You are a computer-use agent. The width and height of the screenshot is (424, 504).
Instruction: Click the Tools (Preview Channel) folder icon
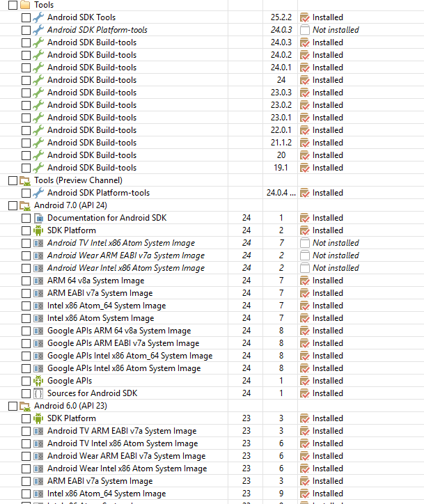click(25, 180)
